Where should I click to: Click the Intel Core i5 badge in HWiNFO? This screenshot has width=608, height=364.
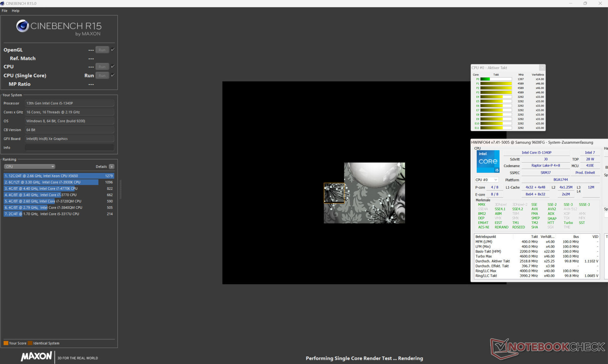tap(488, 161)
